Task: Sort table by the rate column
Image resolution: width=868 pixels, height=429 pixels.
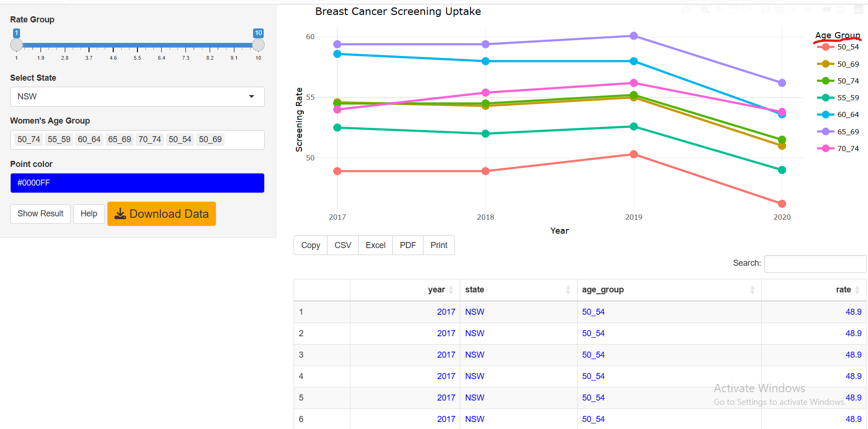Action: pos(843,290)
